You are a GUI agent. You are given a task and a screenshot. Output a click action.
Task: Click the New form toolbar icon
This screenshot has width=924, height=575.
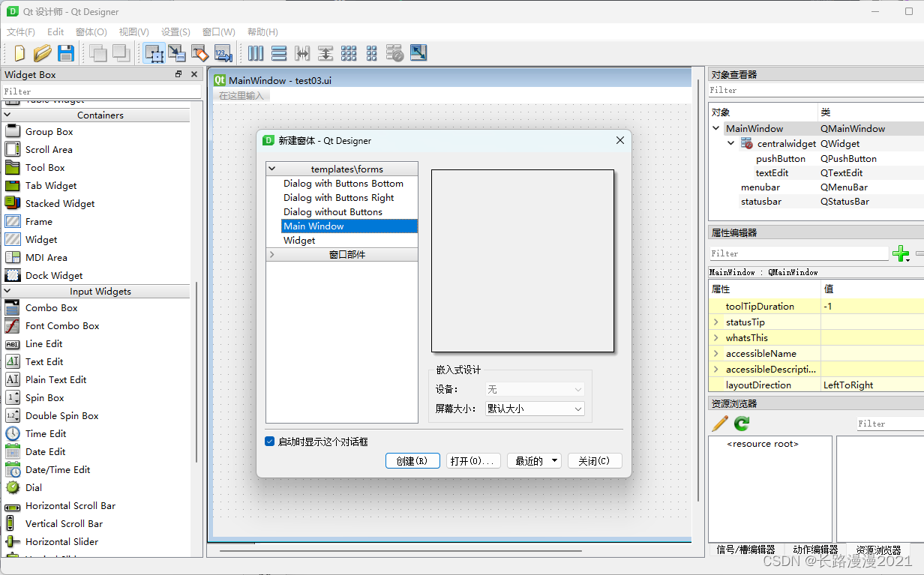point(20,53)
